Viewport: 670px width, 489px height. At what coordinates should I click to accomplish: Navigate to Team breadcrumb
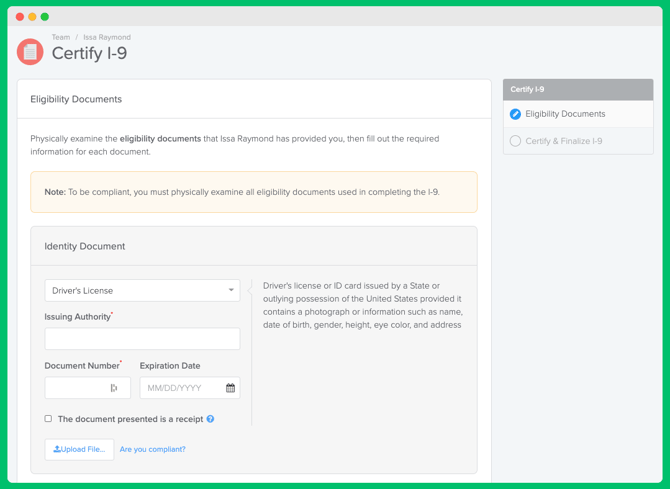[61, 37]
